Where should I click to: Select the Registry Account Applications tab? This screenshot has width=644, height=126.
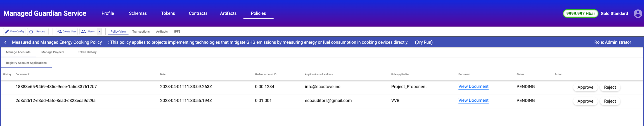tap(26, 63)
